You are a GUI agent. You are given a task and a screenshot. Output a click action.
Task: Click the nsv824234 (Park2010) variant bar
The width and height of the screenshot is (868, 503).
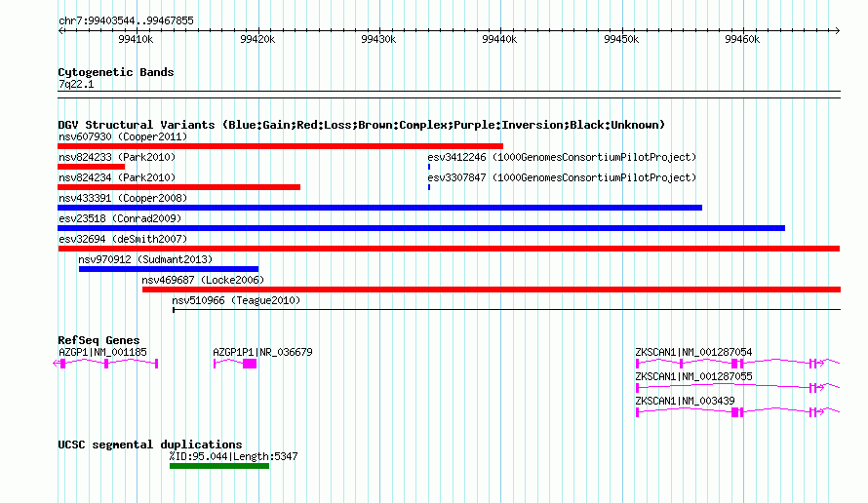pyautogui.click(x=178, y=187)
